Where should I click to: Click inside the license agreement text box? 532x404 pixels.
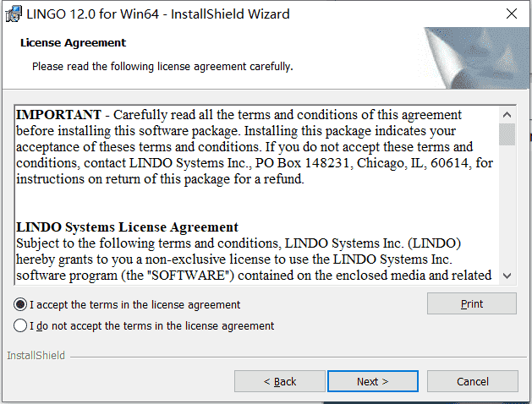pyautogui.click(x=257, y=195)
